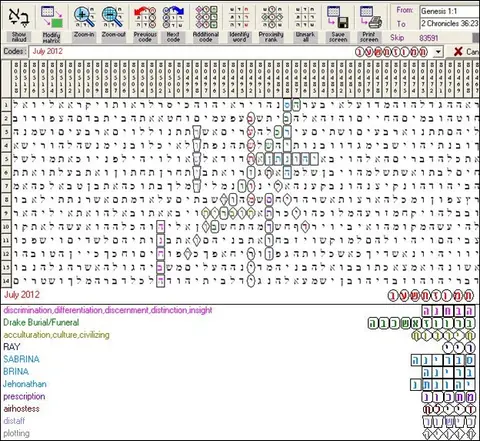Click the To field 2 Chronicles 36:23
The width and height of the screenshot is (480, 441).
[x=449, y=23]
